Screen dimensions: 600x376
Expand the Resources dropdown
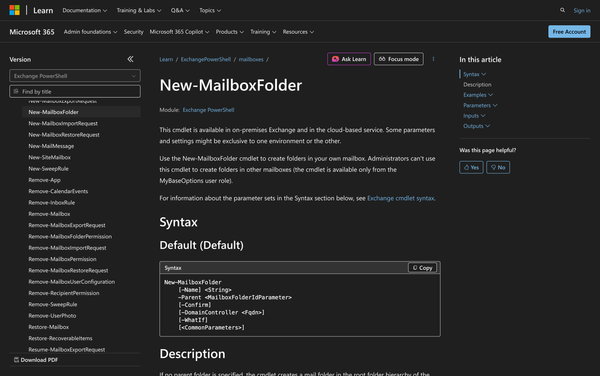coord(298,32)
